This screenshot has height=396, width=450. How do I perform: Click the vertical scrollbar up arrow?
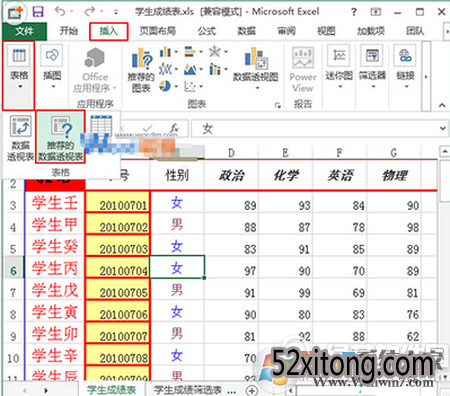[445, 152]
